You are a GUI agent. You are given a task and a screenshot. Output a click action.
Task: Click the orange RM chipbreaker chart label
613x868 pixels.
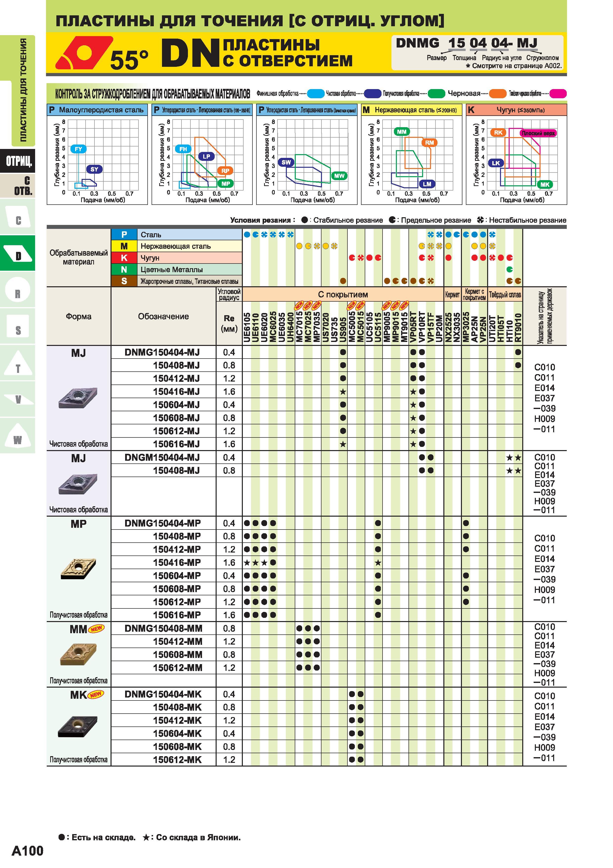[x=430, y=143]
